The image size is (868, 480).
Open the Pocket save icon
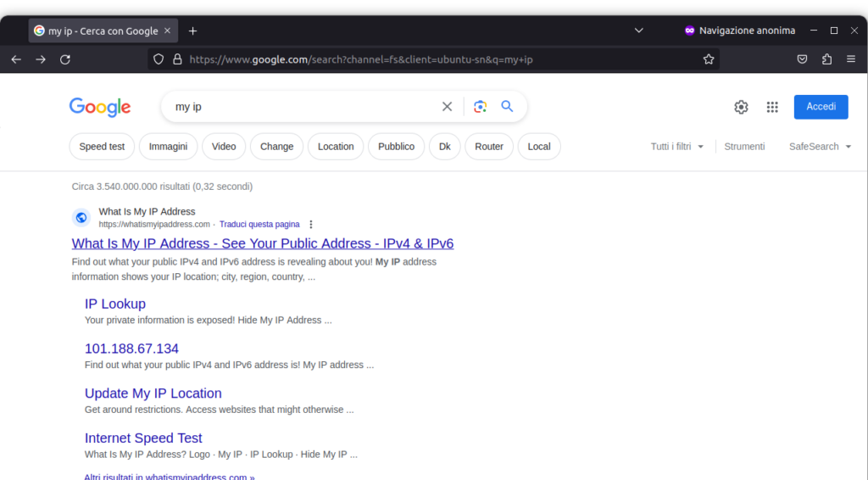(x=802, y=59)
